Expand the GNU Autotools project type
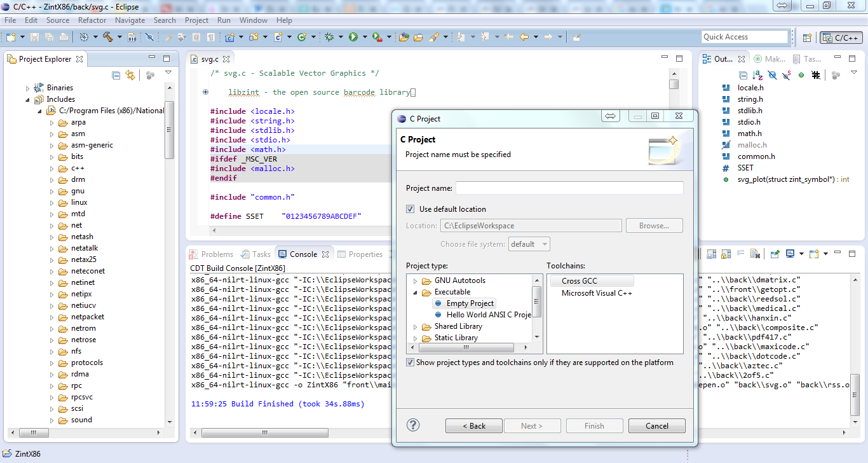868x463 pixels. 416,281
